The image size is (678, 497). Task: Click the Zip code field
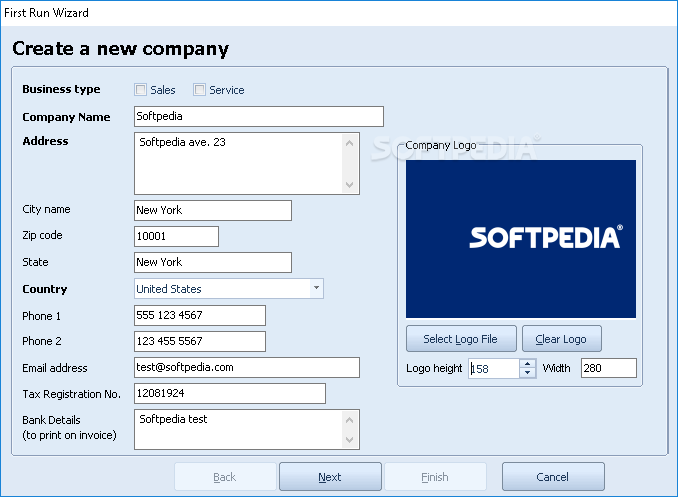[176, 236]
